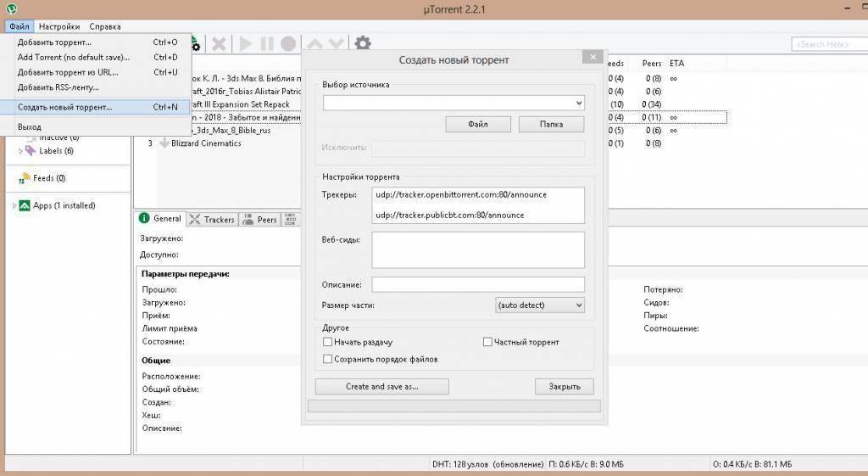Switch to the Trackers tab
The image size is (868, 476).
click(x=212, y=219)
